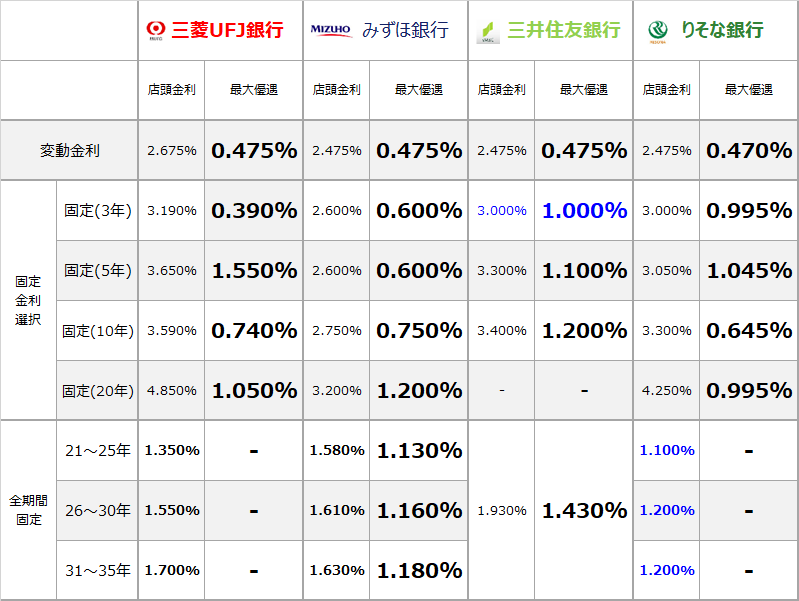Select the りそな銀行 bank name text

tap(722, 30)
